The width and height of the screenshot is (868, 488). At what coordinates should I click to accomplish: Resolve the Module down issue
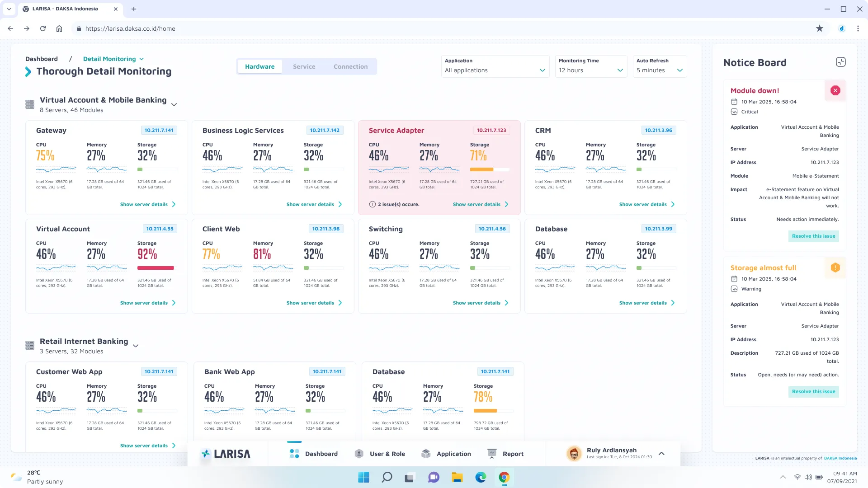814,236
